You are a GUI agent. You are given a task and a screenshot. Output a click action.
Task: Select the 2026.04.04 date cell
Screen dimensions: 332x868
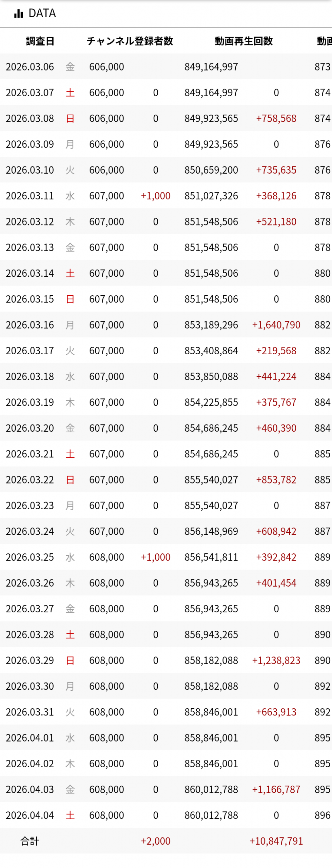click(30, 815)
